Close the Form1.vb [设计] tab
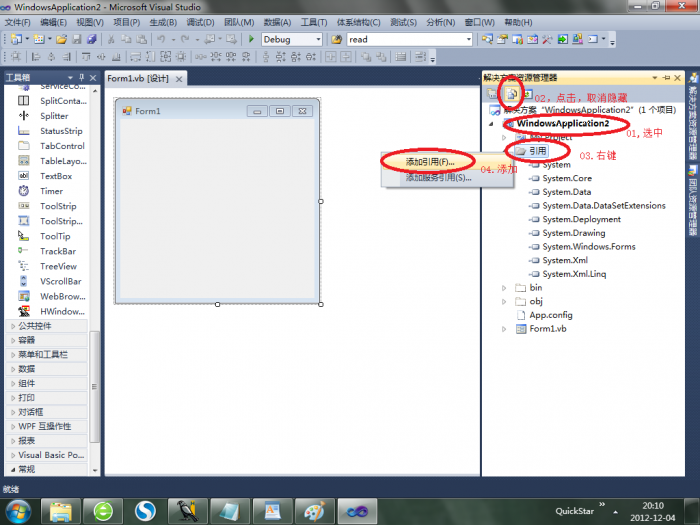 pyautogui.click(x=179, y=79)
